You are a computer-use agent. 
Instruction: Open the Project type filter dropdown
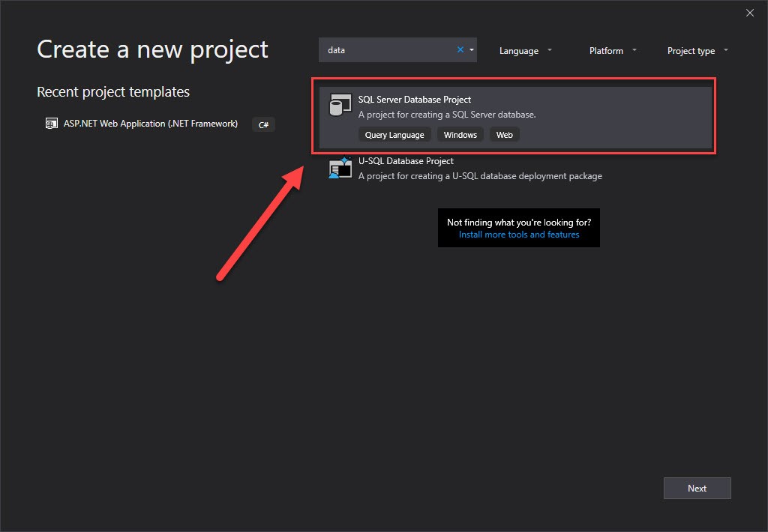point(697,50)
